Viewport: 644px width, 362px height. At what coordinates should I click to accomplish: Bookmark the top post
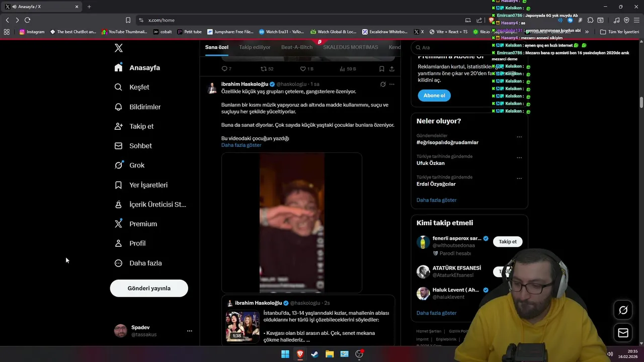(x=382, y=69)
